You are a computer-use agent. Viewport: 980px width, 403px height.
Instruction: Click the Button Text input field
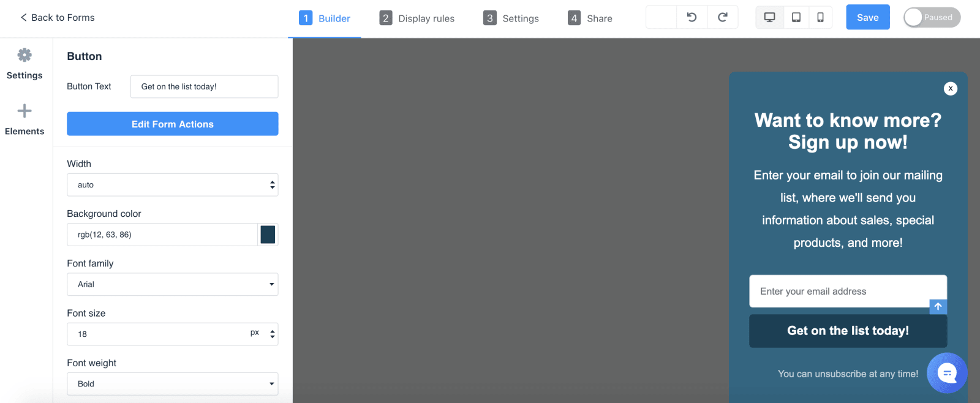tap(204, 86)
